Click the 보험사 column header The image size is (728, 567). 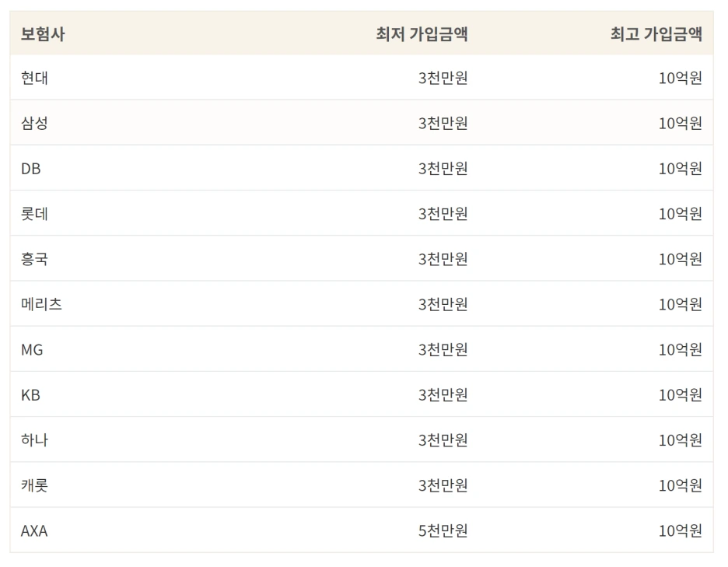point(43,34)
